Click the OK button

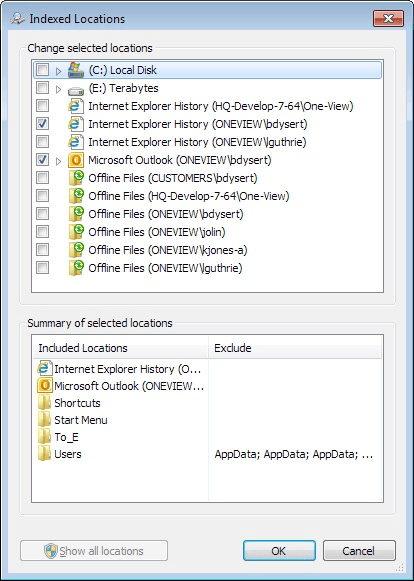point(279,551)
